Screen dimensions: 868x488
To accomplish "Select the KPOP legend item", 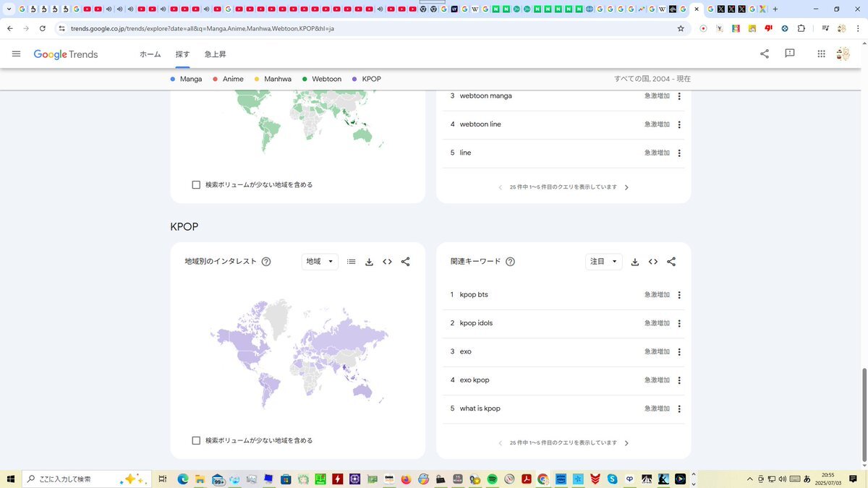I will [x=367, y=79].
